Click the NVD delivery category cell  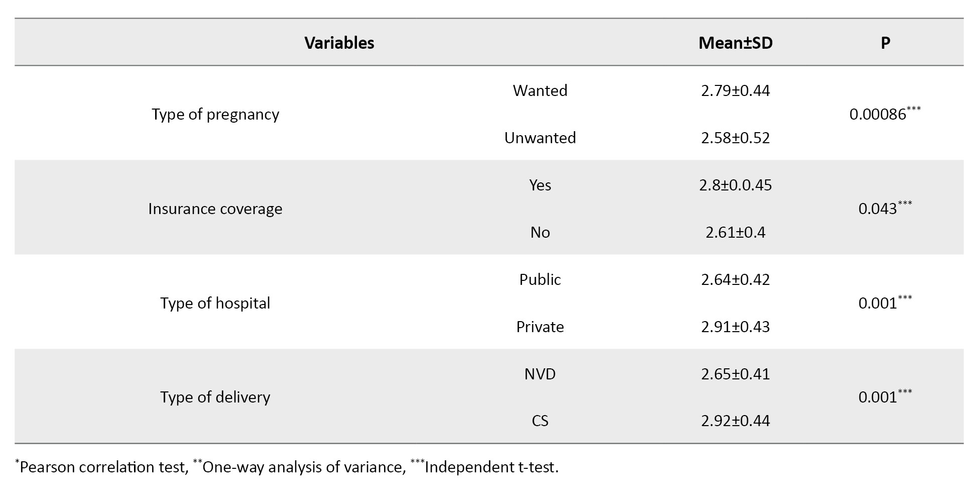tap(540, 374)
